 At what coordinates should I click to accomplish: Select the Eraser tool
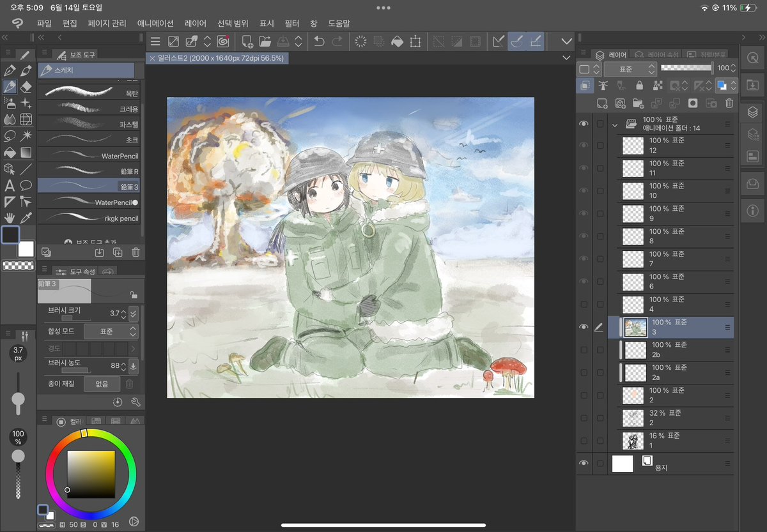pyautogui.click(x=26, y=87)
